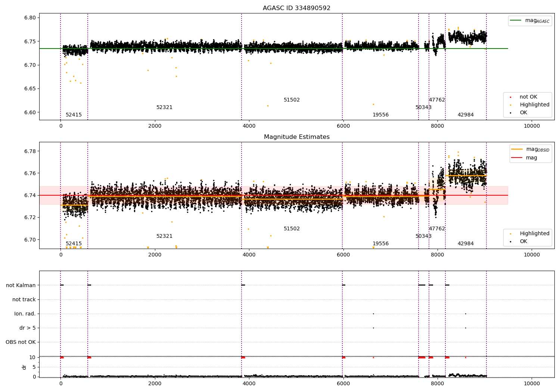Viewport: 560px width, 392px height.
Task: Click the 'not Kalman' axis label
Action: [x=21, y=286]
